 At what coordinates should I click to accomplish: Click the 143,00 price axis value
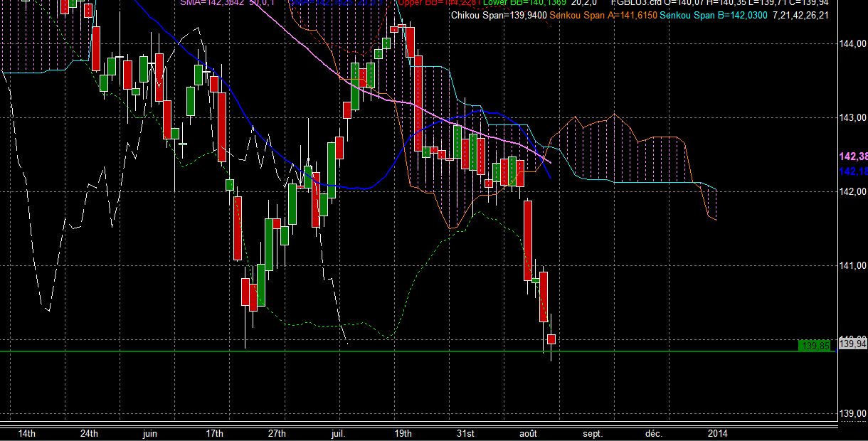click(853, 117)
